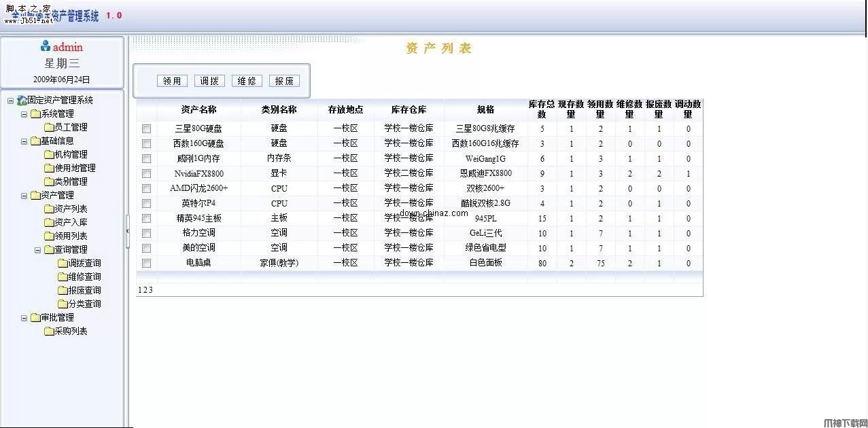Click the admin user icon
The image size is (868, 428).
(x=46, y=46)
